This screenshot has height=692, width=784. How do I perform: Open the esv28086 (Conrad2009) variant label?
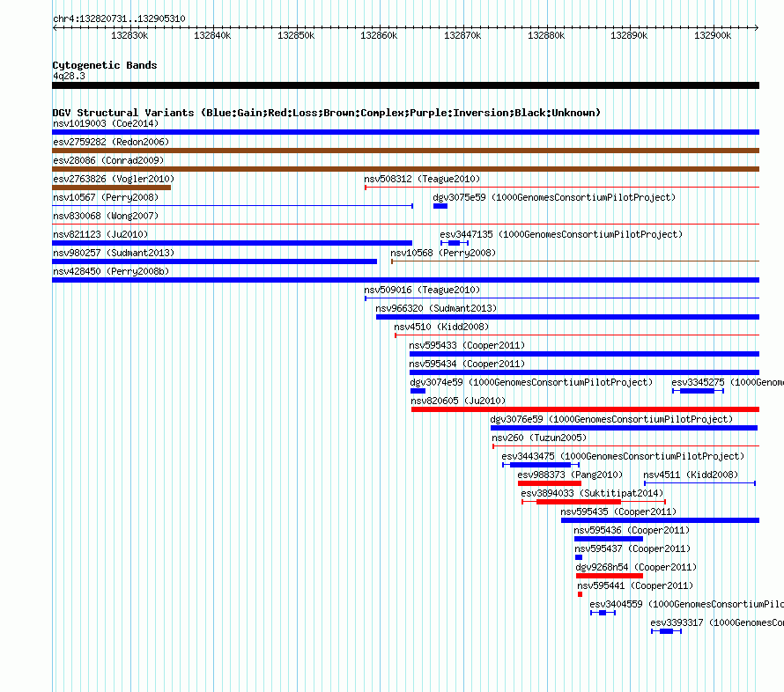(x=108, y=160)
